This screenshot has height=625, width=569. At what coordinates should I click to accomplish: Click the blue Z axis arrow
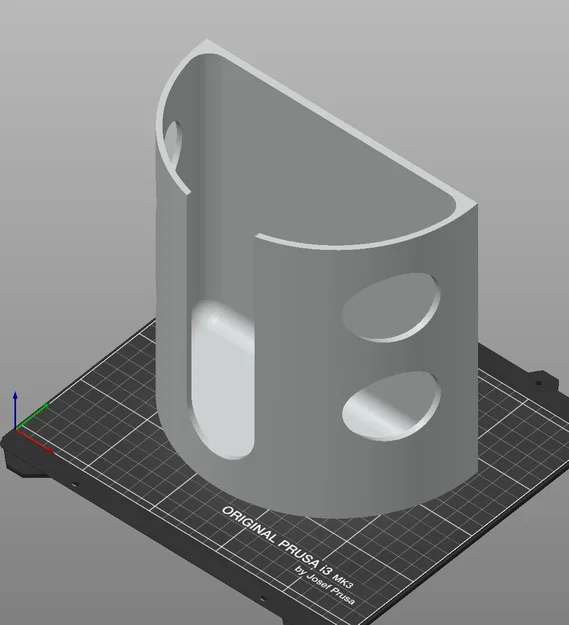pos(15,410)
